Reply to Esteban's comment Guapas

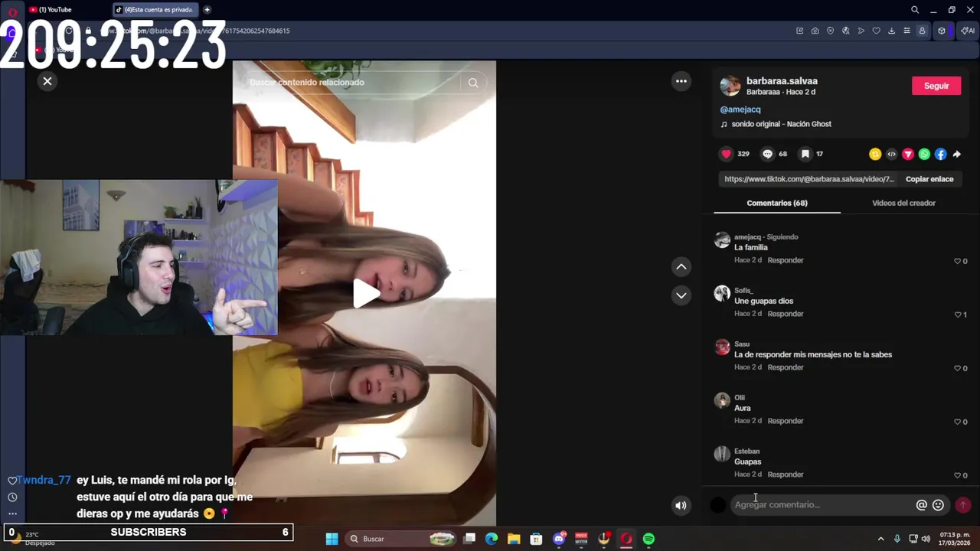coord(786,474)
